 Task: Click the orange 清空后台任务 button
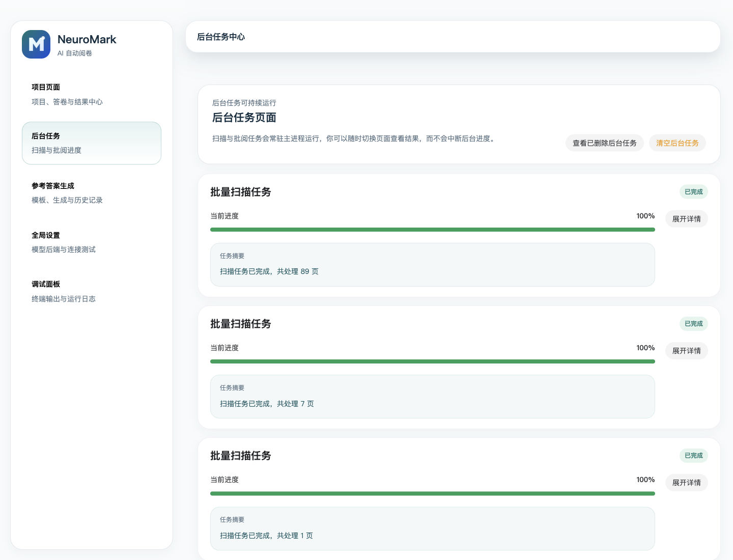click(x=678, y=143)
